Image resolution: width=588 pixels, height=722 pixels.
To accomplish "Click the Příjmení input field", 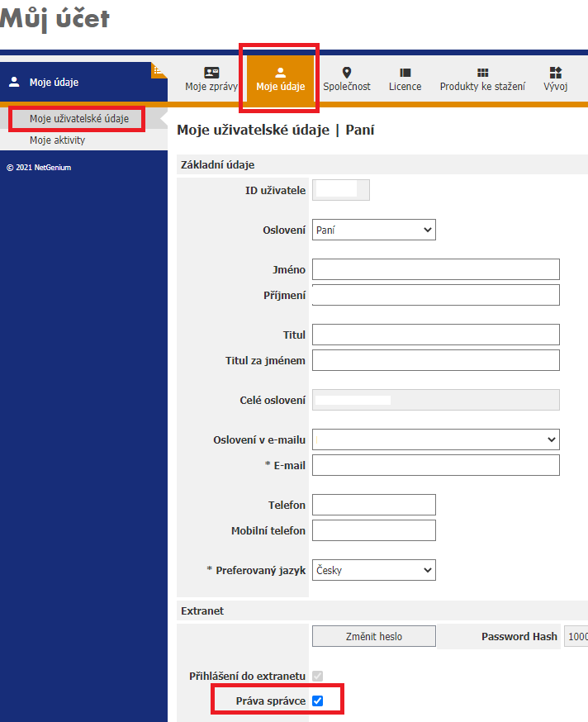I will pos(435,295).
